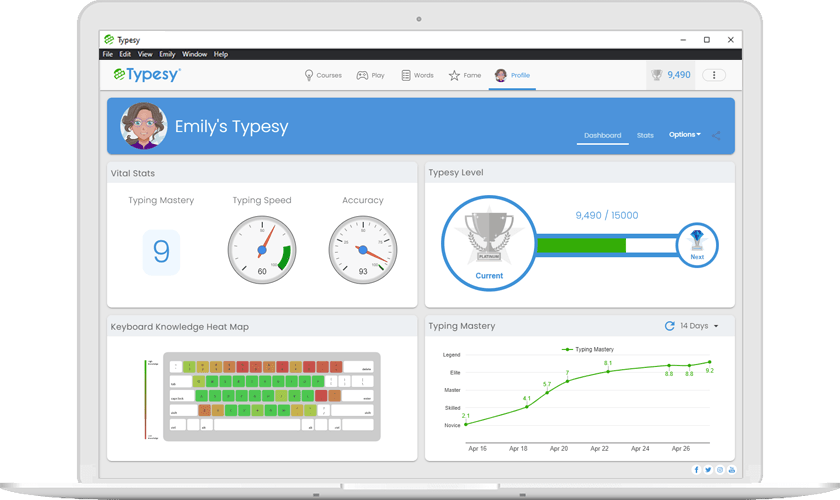Click the 9.2 data point on chart
This screenshot has width=840, height=500.
click(x=710, y=362)
